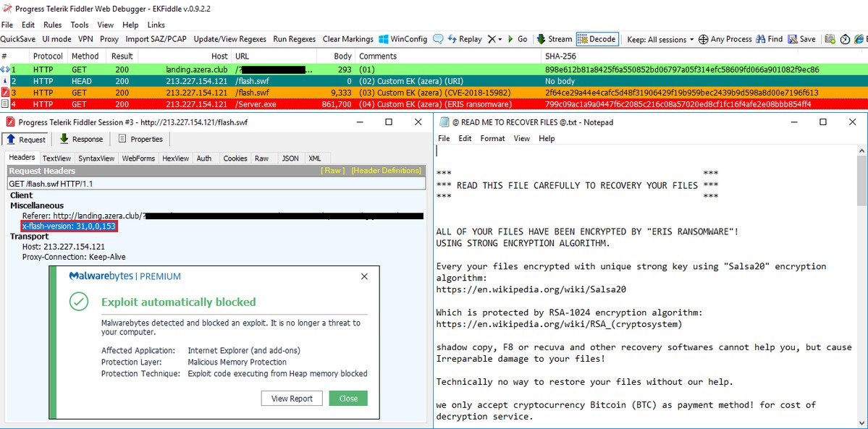Open the Keep: All sessions dropdown

tap(660, 39)
